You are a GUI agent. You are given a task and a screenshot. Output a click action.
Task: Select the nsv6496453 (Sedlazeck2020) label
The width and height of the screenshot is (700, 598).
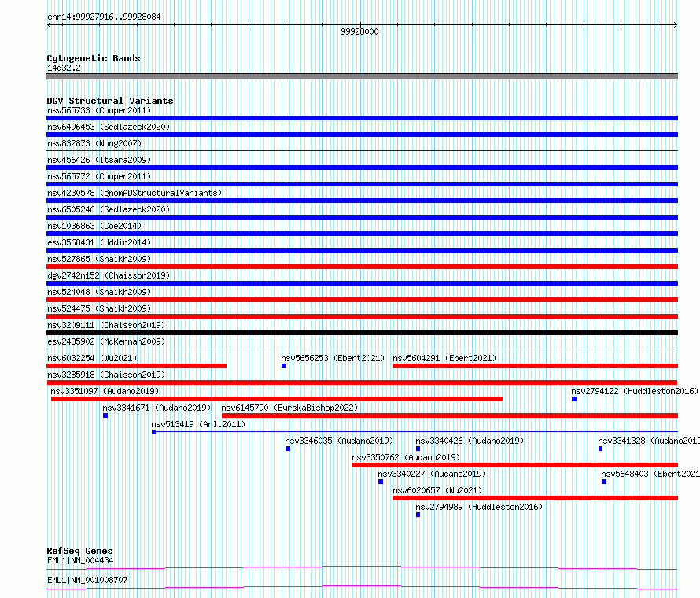coord(109,127)
